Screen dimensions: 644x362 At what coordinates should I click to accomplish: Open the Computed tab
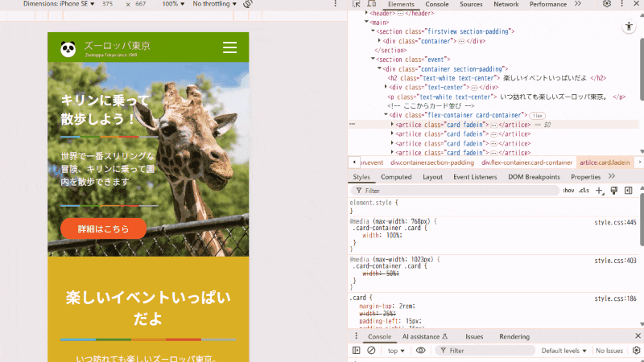pos(396,177)
